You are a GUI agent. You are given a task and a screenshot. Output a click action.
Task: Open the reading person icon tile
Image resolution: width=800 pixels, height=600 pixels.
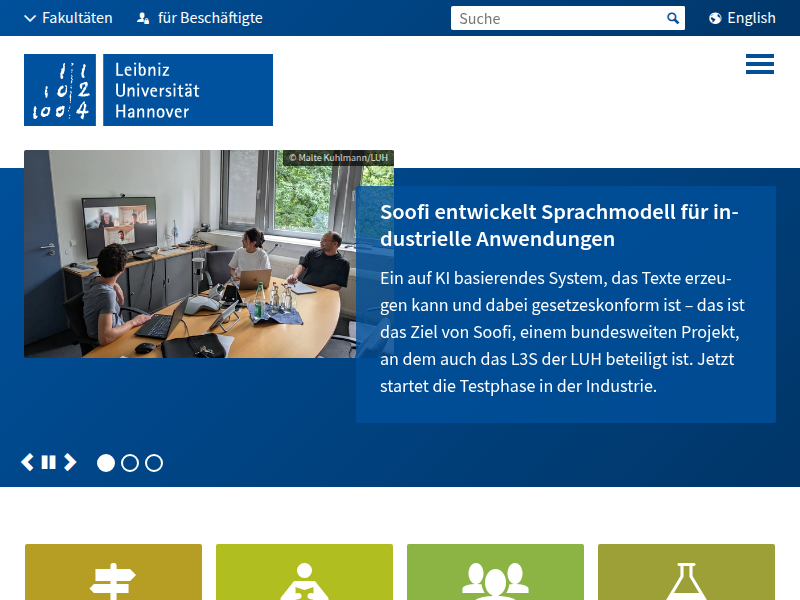coord(305,572)
